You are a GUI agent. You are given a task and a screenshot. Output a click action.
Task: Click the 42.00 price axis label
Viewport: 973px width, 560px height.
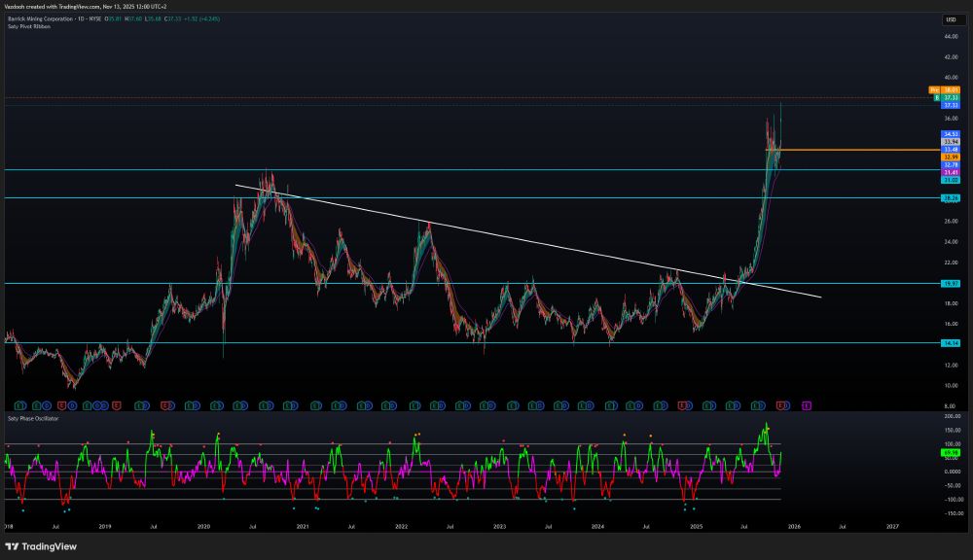(x=951, y=57)
